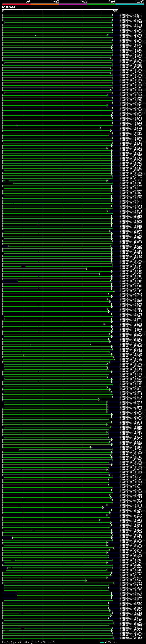This screenshot has height=644, width=146.
Task: Click hit label UniRef100_A5BD58
Action: (x=131, y=337)
